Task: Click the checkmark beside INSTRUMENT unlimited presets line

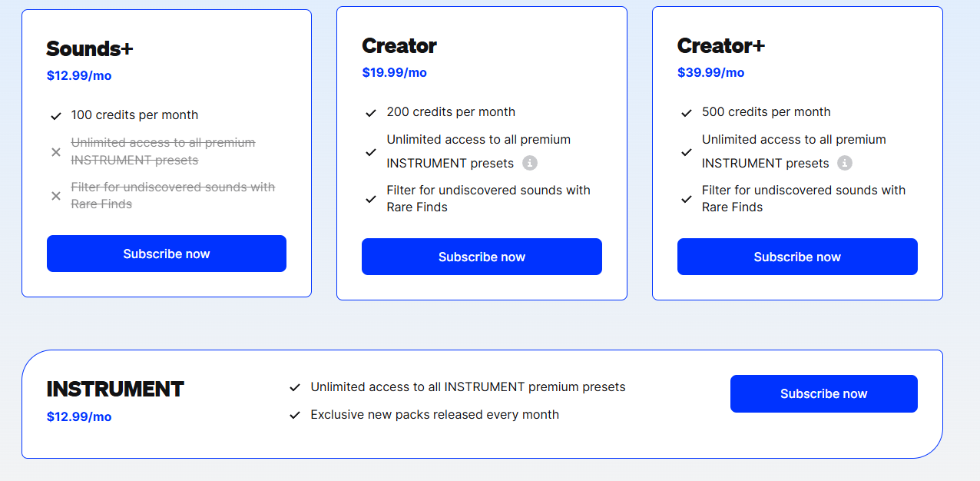Action: (x=294, y=387)
